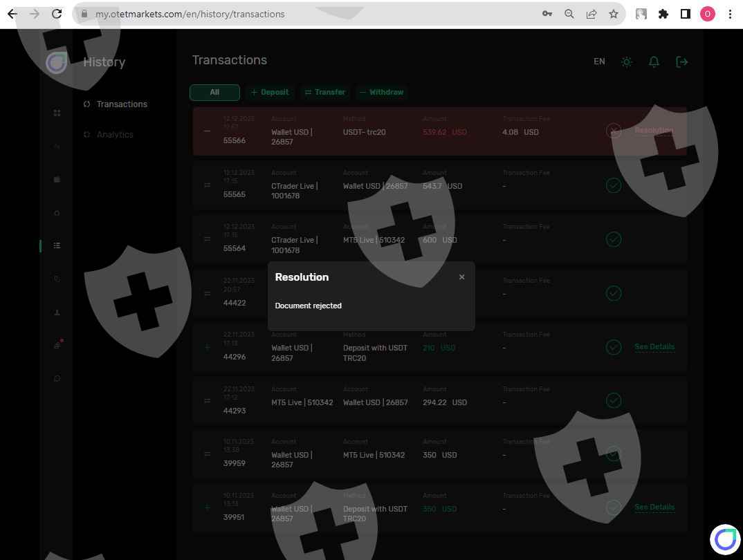Open the EN language selector
Viewport: 743px width, 560px height.
point(599,62)
